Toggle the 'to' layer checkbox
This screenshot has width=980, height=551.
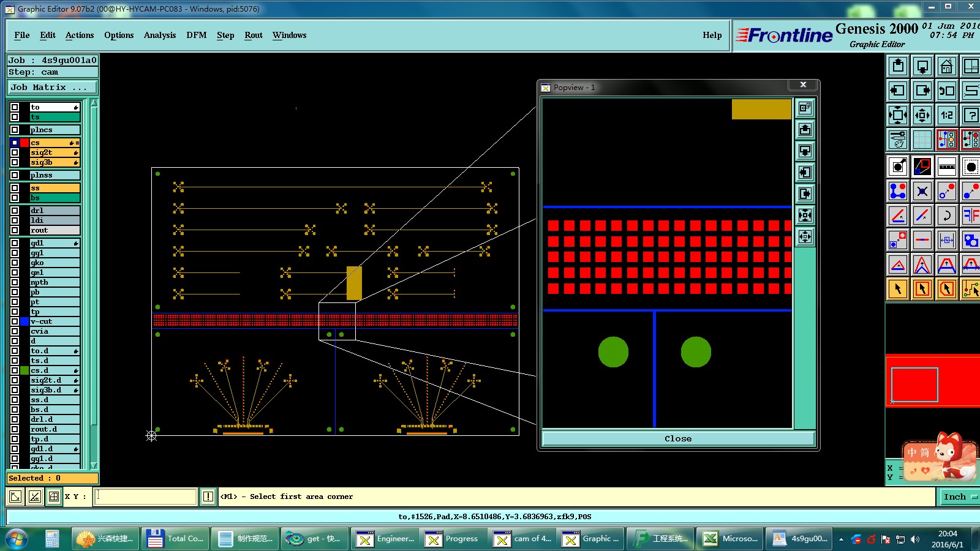pyautogui.click(x=15, y=107)
